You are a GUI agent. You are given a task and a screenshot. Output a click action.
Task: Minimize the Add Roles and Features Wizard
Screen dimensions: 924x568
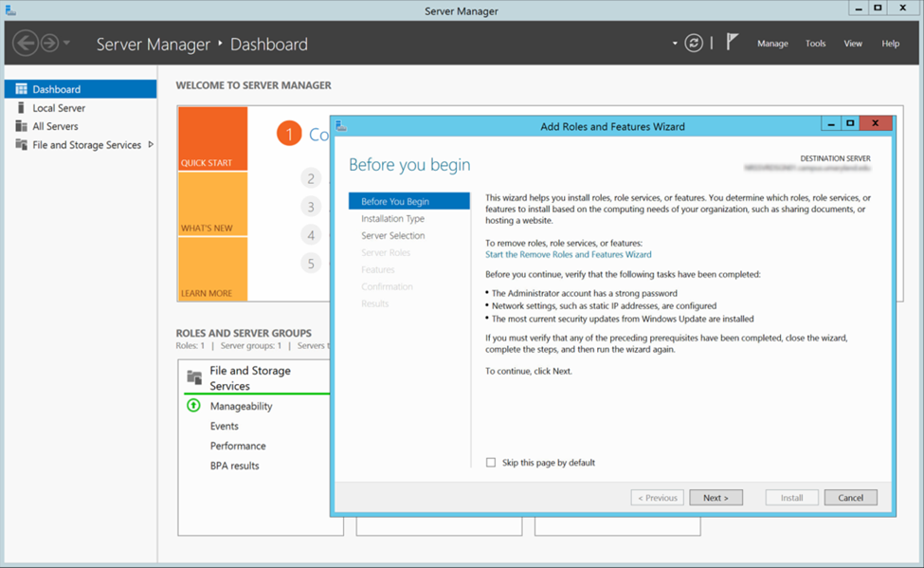pos(830,124)
